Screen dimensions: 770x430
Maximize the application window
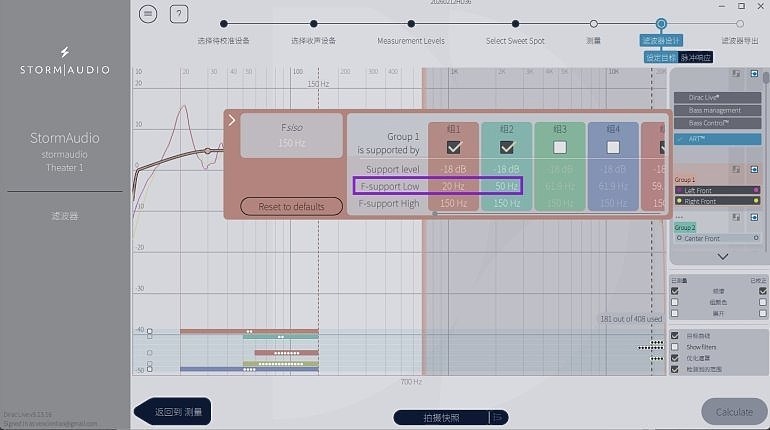(x=741, y=6)
